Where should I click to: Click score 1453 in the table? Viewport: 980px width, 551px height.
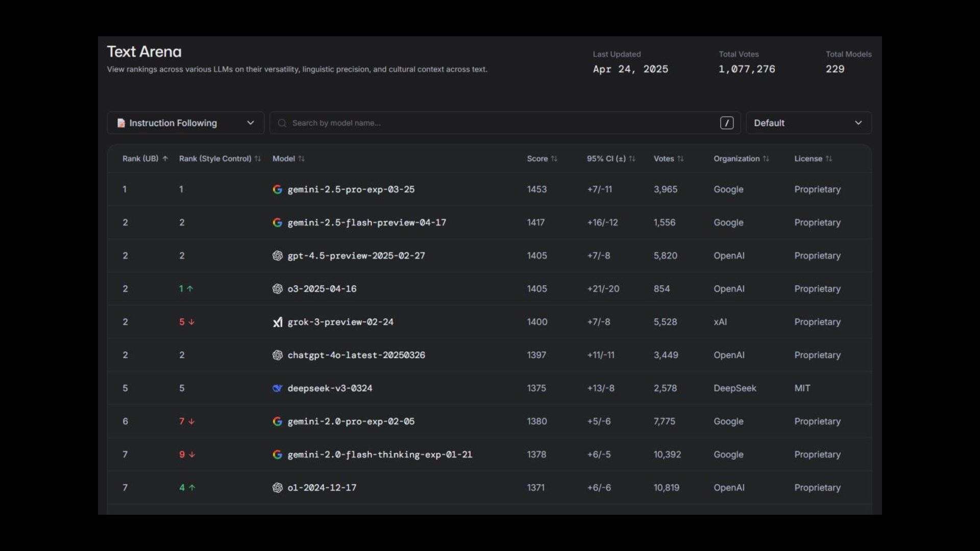click(x=536, y=189)
